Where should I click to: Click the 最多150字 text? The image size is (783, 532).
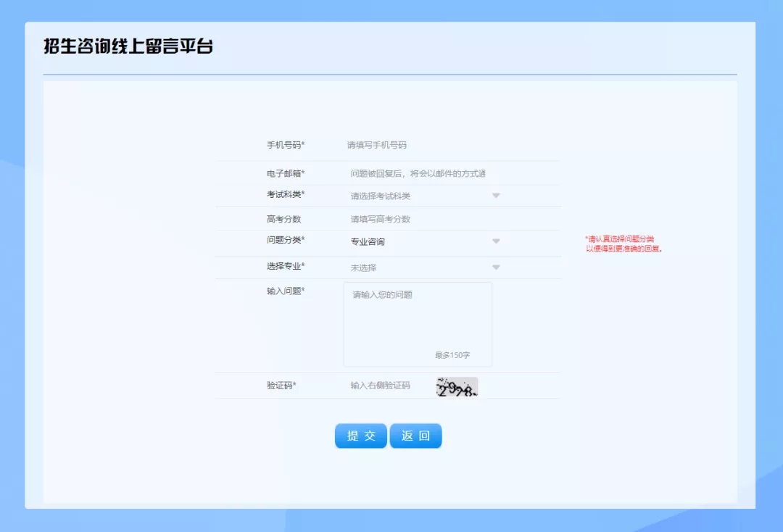point(452,355)
